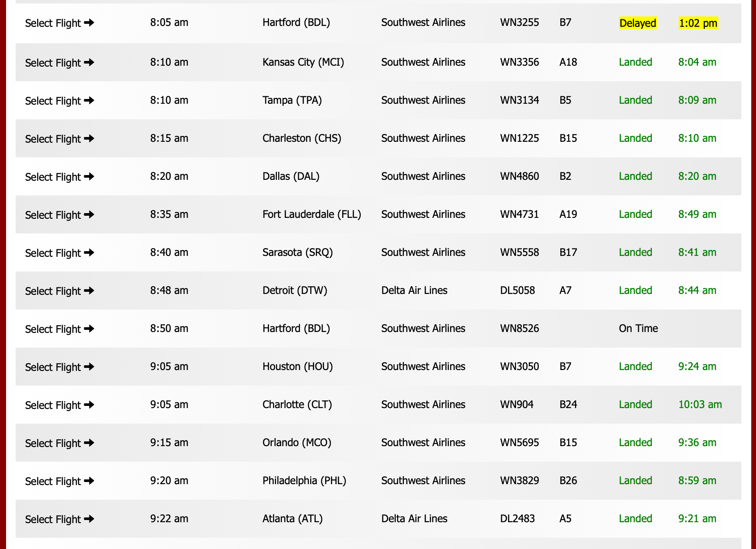Select Flight for Sarasota WN5558
This screenshot has height=549, width=756.
[x=60, y=253]
